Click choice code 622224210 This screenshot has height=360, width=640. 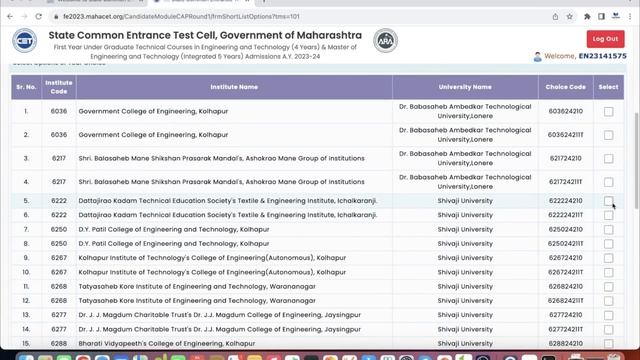click(x=565, y=201)
